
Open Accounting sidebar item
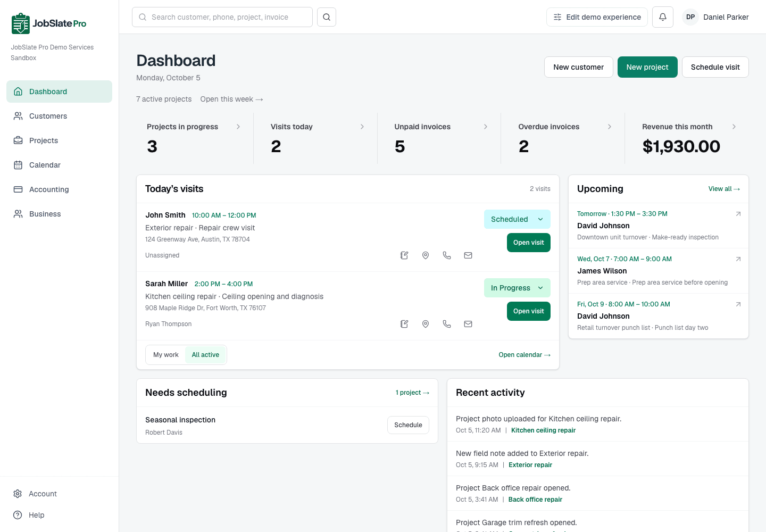59,189
